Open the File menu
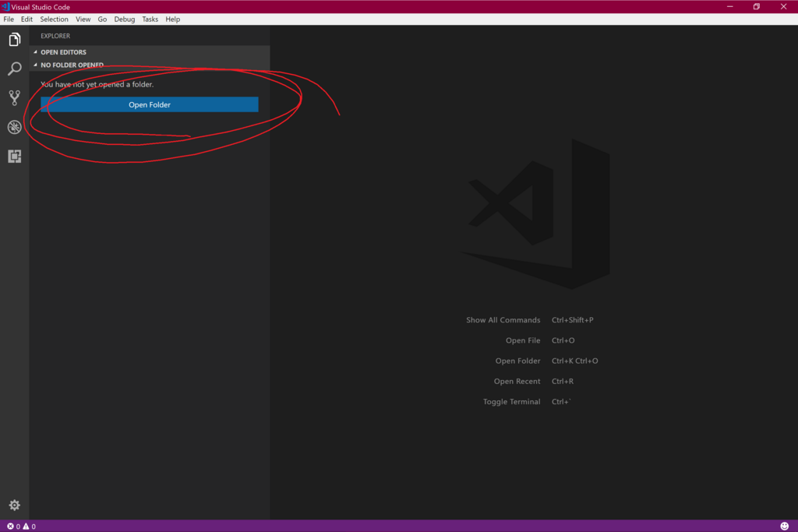Screen dimensions: 798x532 coord(9,19)
